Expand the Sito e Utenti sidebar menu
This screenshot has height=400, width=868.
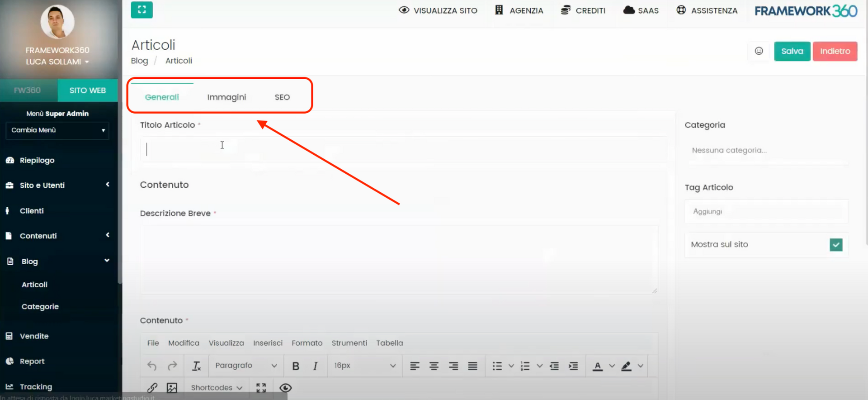[x=59, y=185]
